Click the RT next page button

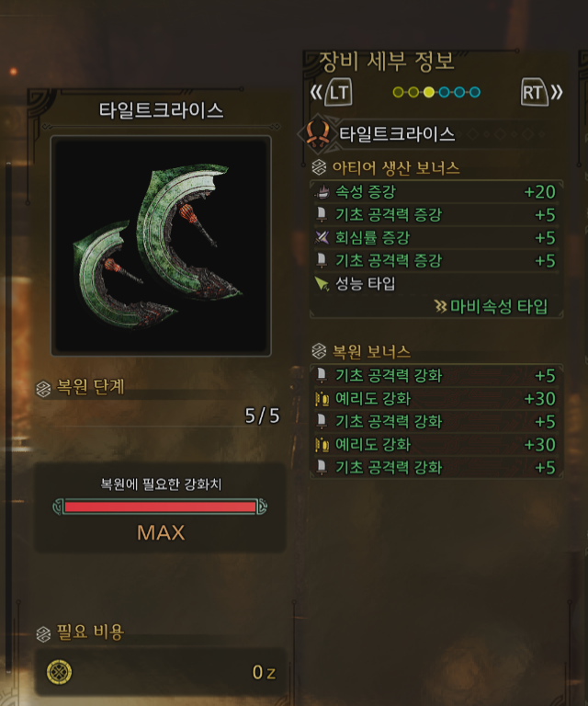click(534, 92)
